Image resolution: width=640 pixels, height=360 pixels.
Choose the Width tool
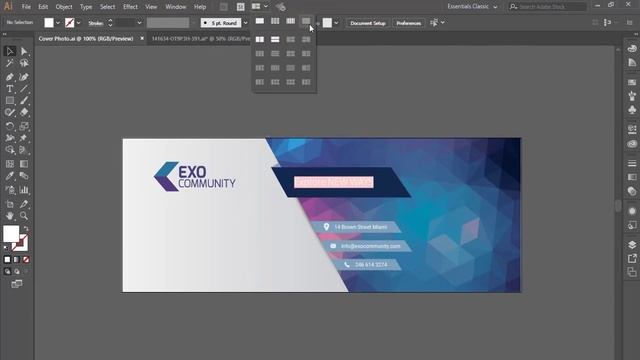[x=10, y=138]
